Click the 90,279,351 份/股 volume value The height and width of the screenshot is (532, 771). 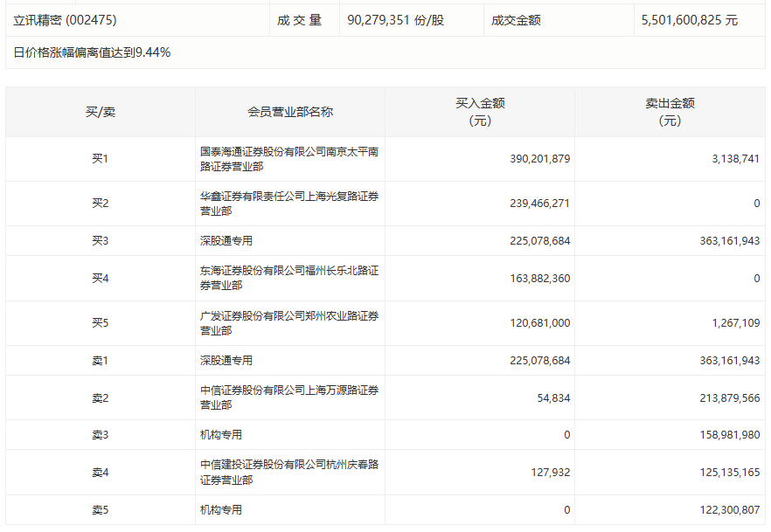396,20
